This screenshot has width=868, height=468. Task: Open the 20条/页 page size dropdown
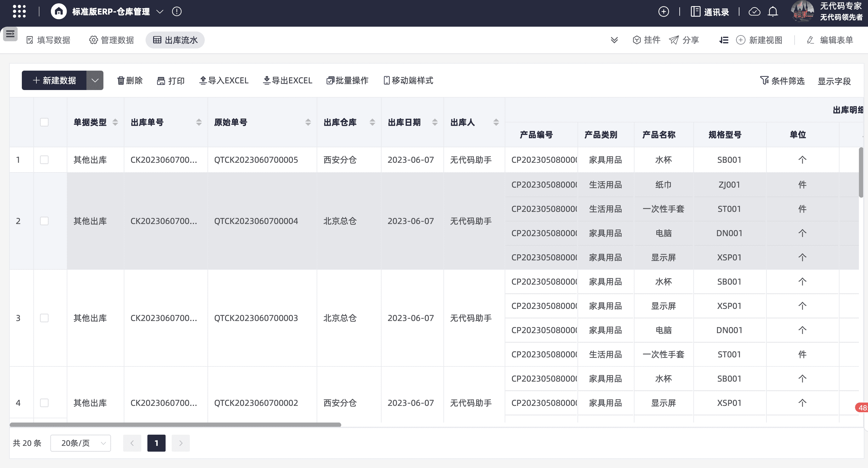81,443
